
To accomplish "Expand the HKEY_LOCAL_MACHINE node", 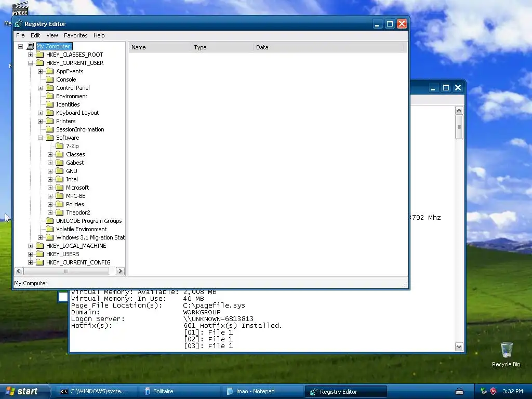I will point(30,246).
